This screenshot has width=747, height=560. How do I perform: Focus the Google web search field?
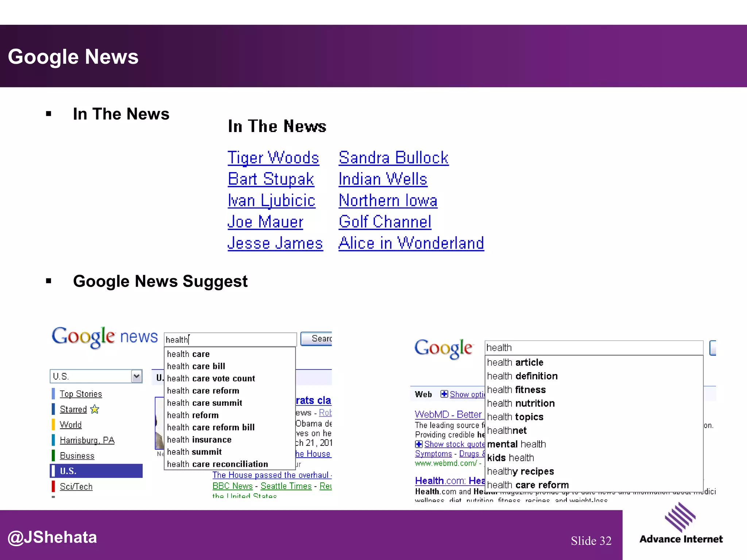(594, 348)
